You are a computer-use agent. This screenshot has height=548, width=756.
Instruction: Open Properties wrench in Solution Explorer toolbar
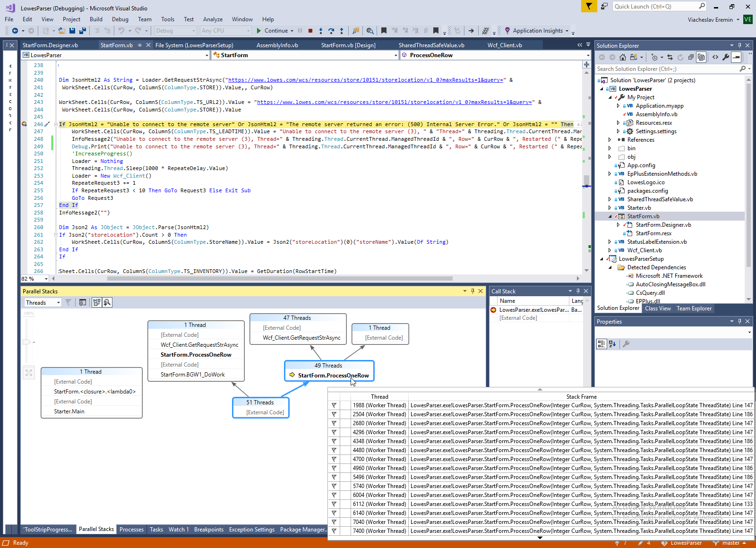726,57
